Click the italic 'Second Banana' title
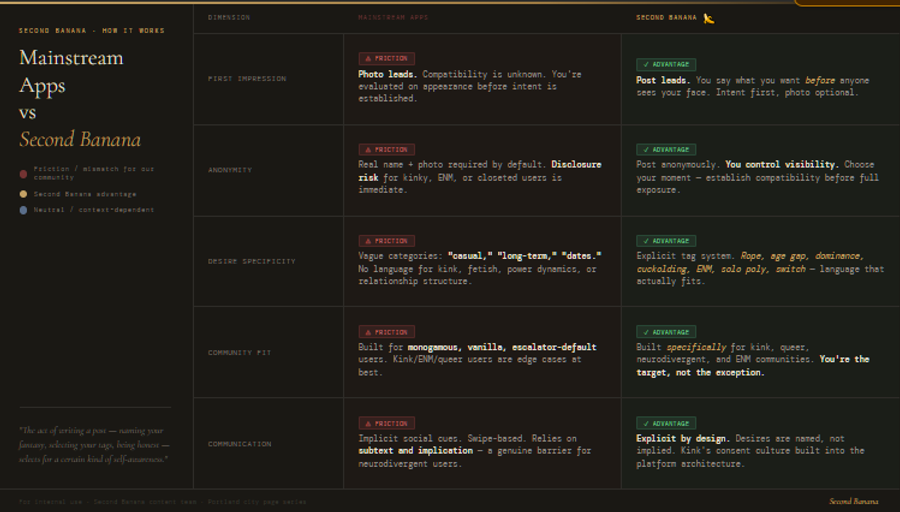Viewport: 900px width, 512px height. (80, 139)
